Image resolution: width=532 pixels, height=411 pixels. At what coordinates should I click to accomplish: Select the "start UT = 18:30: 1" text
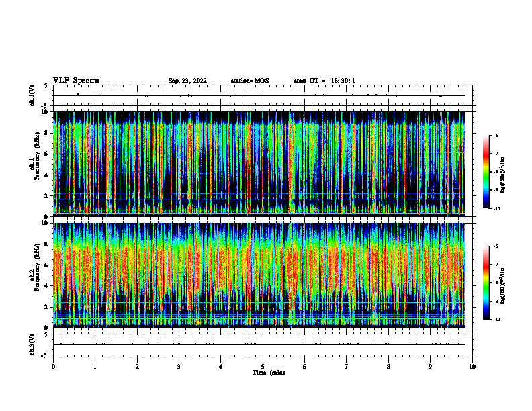click(x=324, y=81)
